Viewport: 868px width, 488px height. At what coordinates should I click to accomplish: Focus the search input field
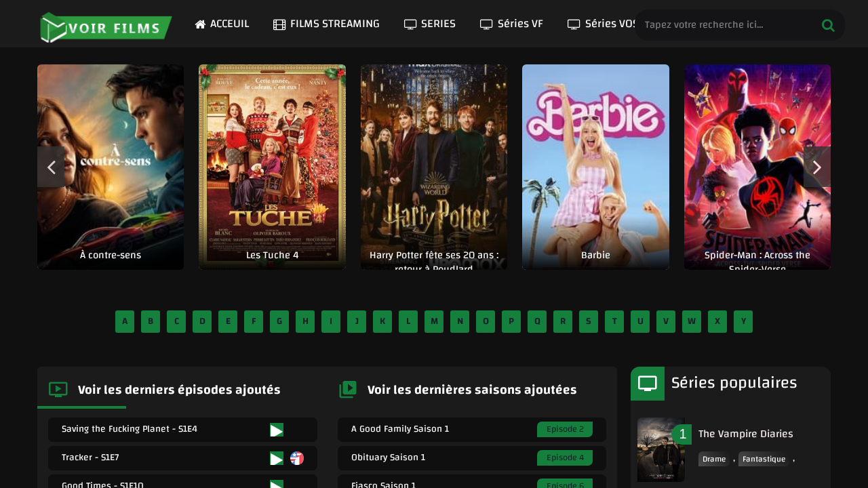pos(729,25)
